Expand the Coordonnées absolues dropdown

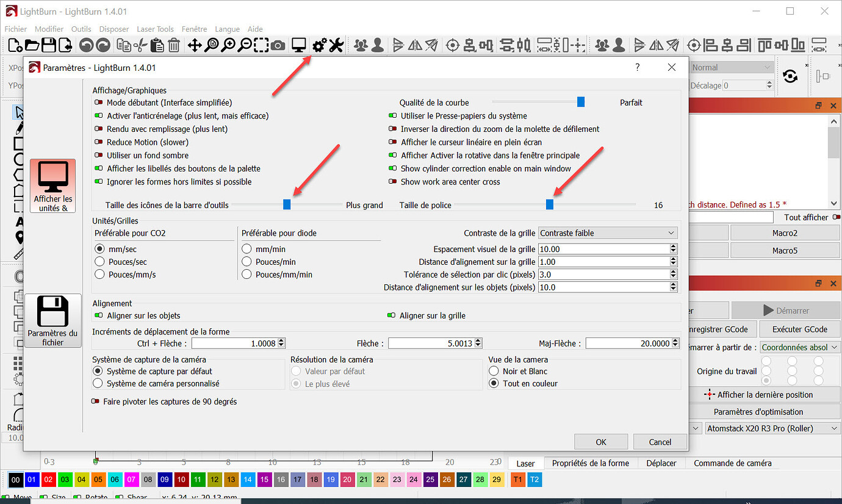[799, 347]
